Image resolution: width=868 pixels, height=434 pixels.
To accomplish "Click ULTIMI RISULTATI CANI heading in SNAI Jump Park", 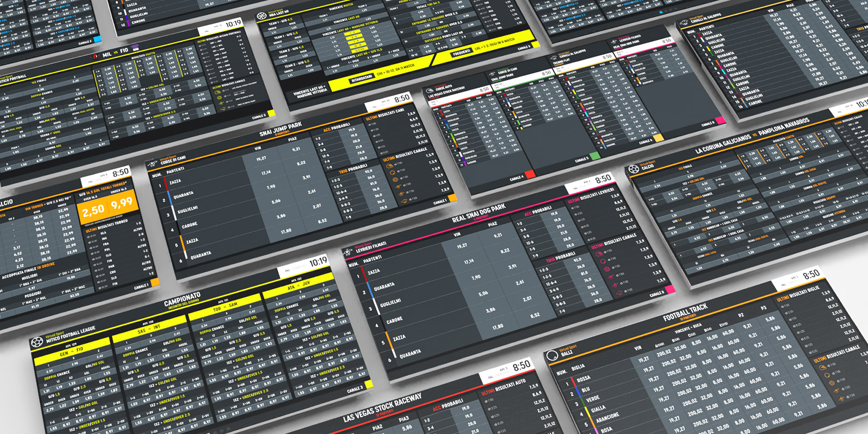I will coord(385,114).
